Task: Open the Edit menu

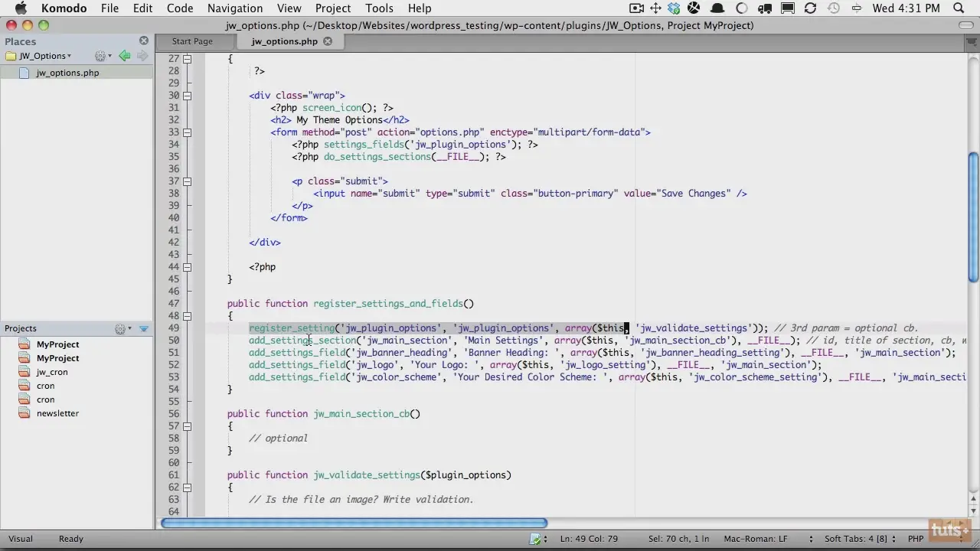Action: click(x=142, y=8)
